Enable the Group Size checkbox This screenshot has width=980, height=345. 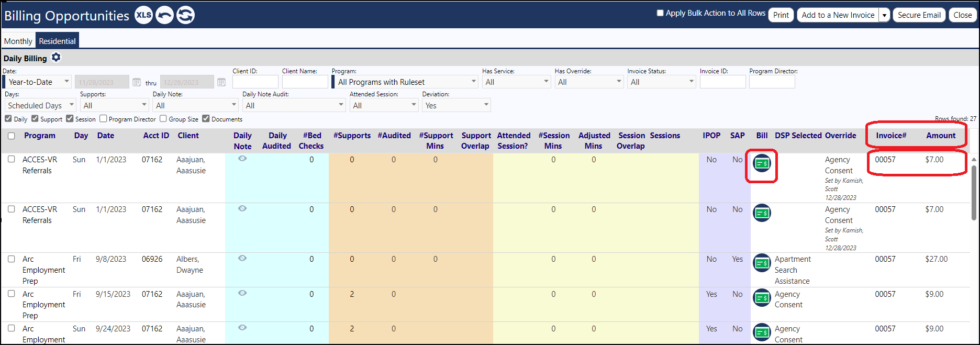coord(163,119)
